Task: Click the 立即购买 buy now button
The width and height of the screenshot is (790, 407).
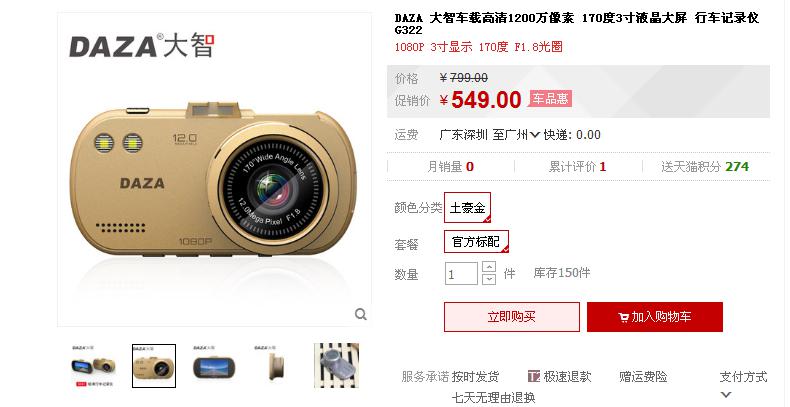Action: [512, 317]
